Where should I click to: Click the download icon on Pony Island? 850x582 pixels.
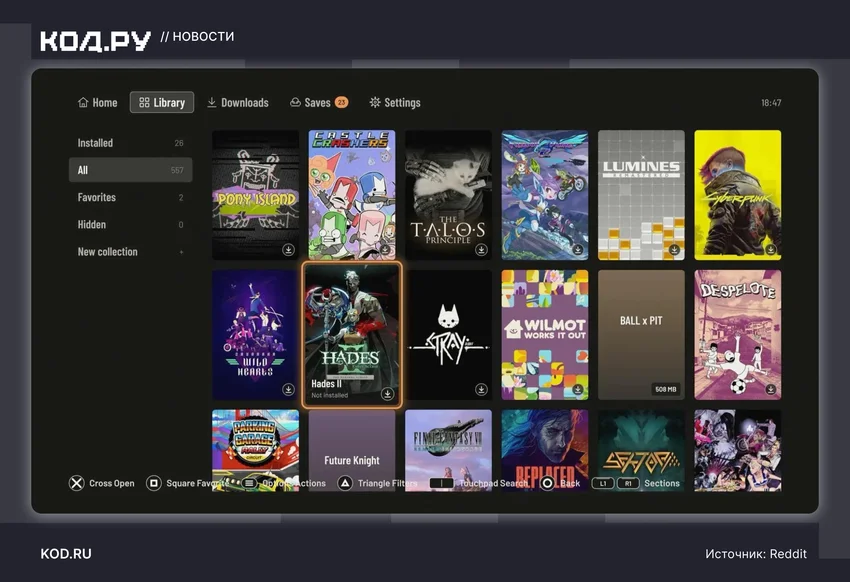point(288,249)
